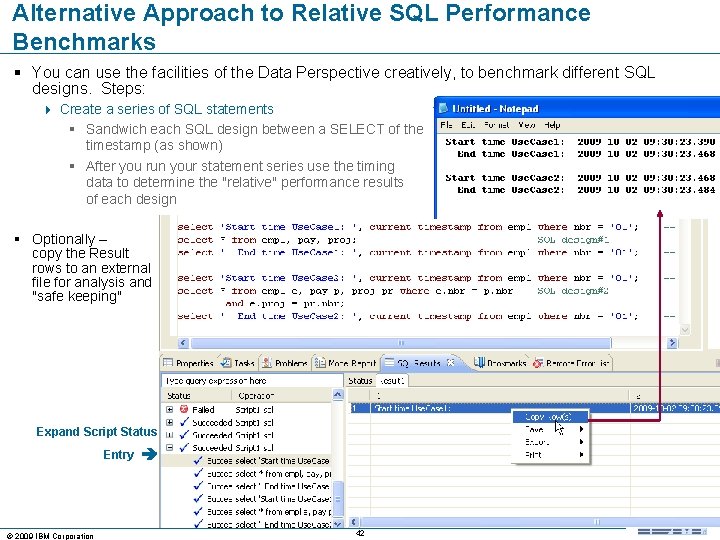This screenshot has width=720, height=540.
Task: Click the up arrow of the history list scrollbar
Action: 338,395
